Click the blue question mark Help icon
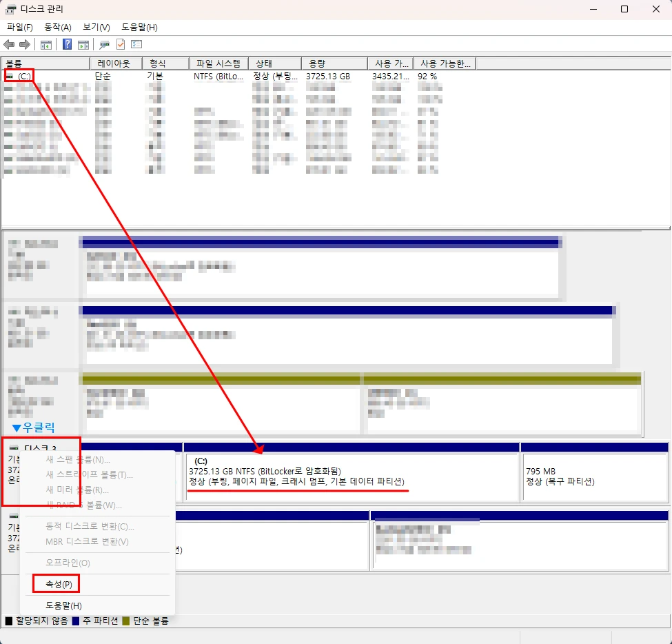This screenshot has width=672, height=644. coord(68,44)
